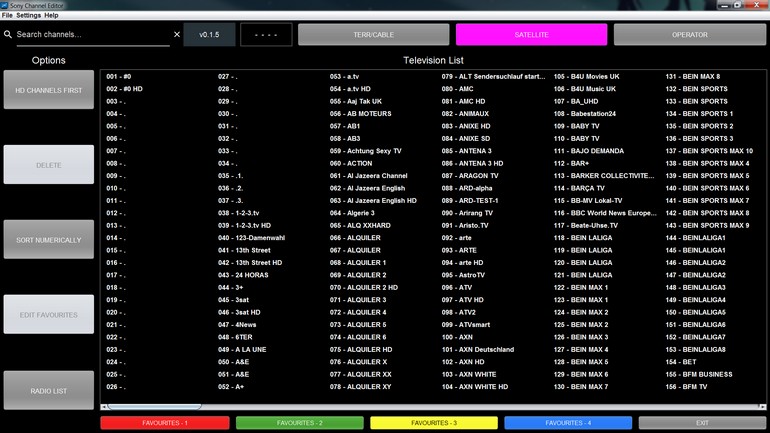Image resolution: width=770 pixels, height=433 pixels.
Task: Select the yellow FAVOURITES - 3 button
Action: (x=434, y=423)
